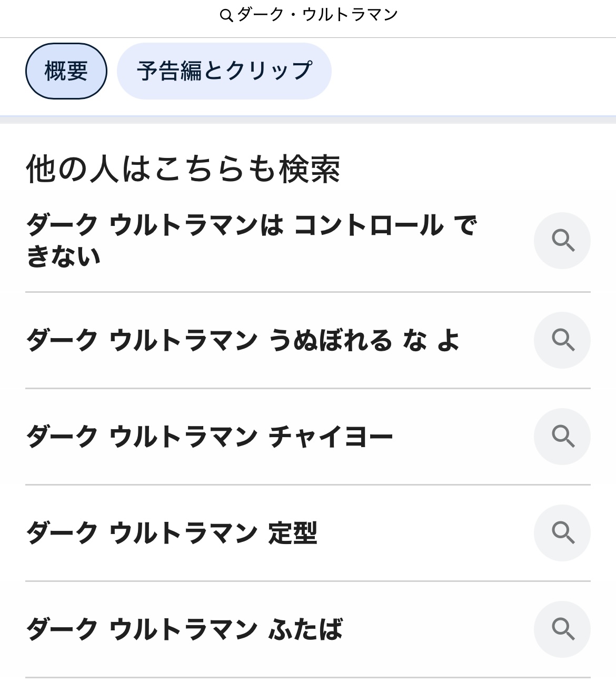This screenshot has width=616, height=682.
Task: Click the 他の人はこちらも検索 heading
Action: pyautogui.click(x=183, y=170)
